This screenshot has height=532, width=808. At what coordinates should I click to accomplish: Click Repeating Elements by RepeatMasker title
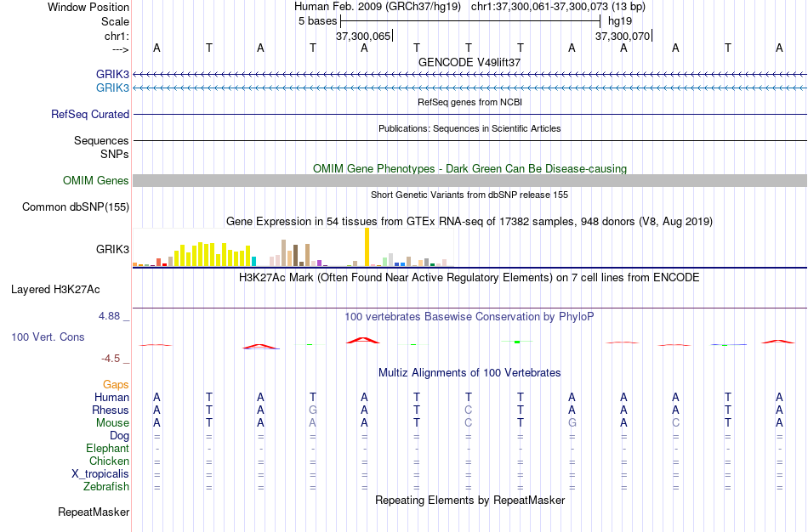(x=469, y=500)
